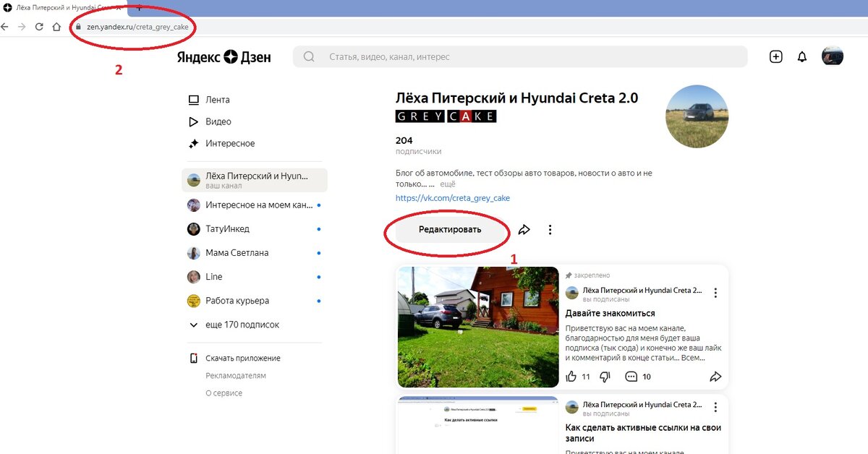Open the three-dot menu of the pinned post
The height and width of the screenshot is (454, 868).
[715, 293]
